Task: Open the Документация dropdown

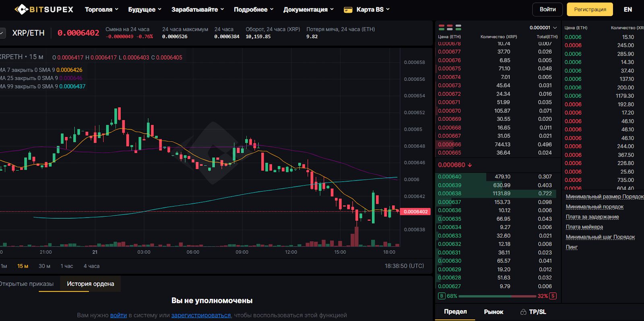Action: [308, 9]
